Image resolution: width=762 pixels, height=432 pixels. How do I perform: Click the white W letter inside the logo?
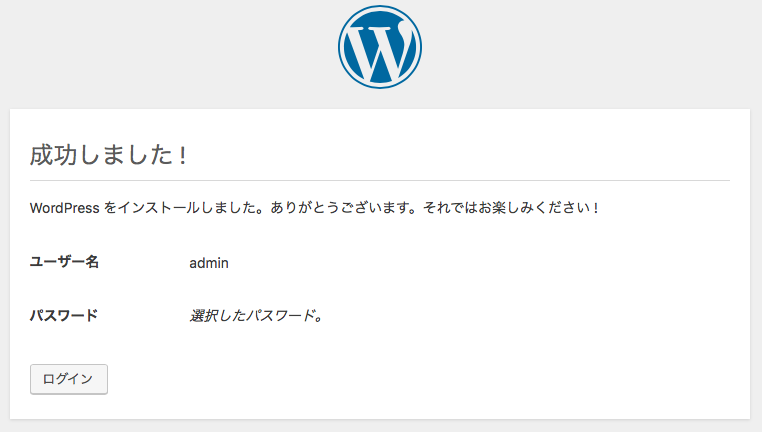click(x=380, y=49)
